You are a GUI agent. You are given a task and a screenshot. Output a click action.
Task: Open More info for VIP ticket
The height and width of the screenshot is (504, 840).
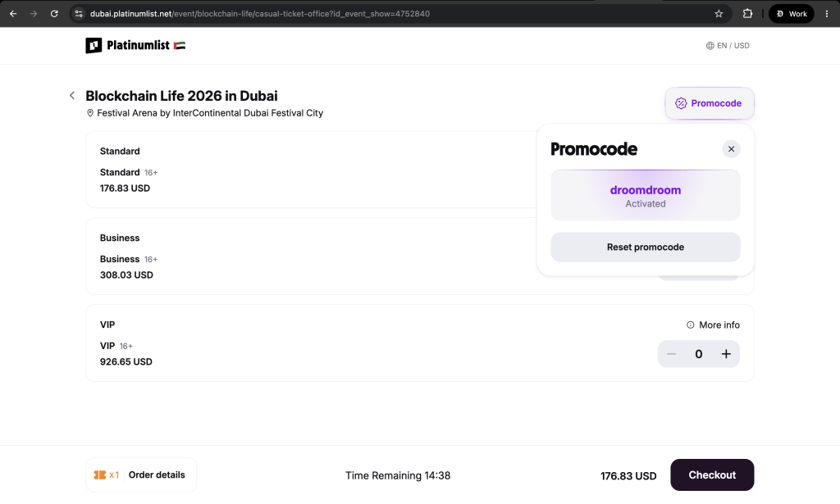pos(713,325)
